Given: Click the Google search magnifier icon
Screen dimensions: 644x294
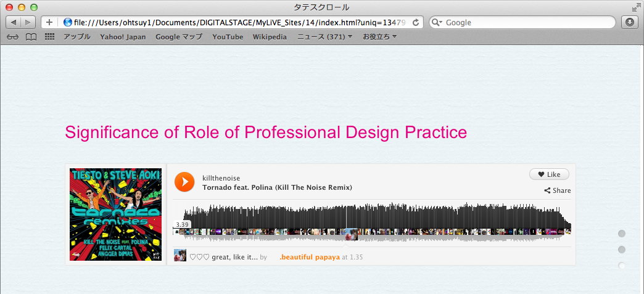Looking at the screenshot, I should point(436,23).
